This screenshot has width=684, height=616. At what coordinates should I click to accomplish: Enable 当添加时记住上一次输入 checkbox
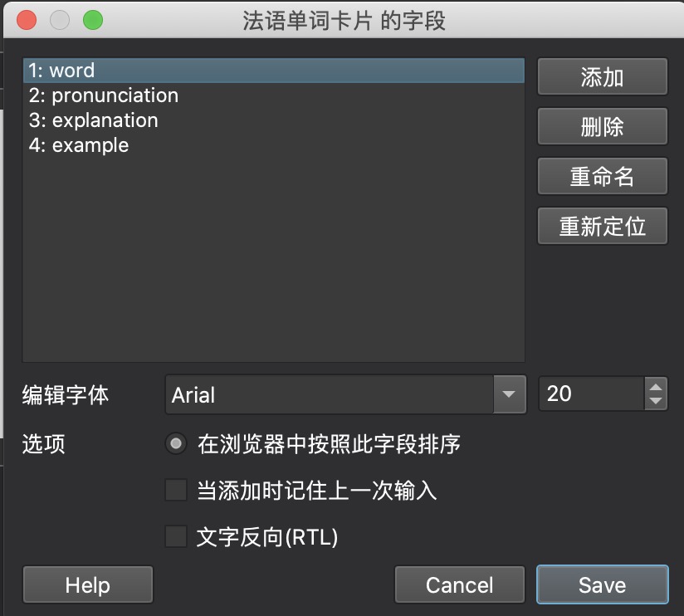176,491
